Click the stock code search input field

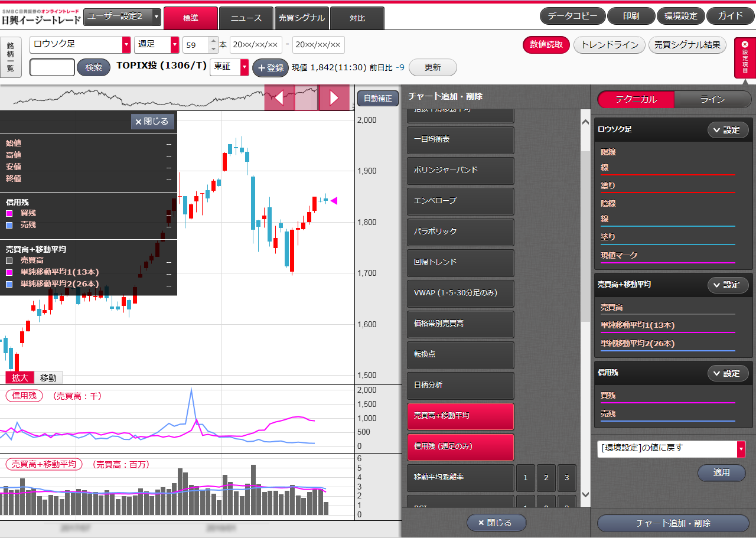point(52,67)
